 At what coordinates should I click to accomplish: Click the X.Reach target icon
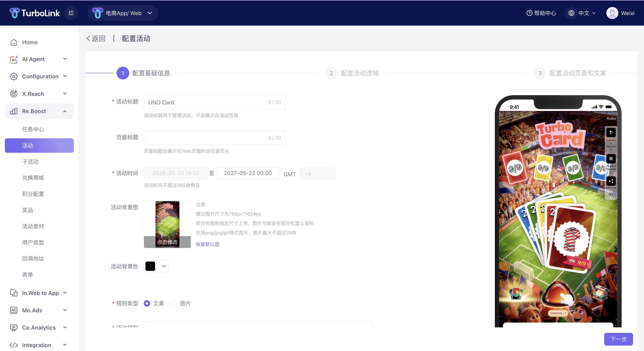14,94
